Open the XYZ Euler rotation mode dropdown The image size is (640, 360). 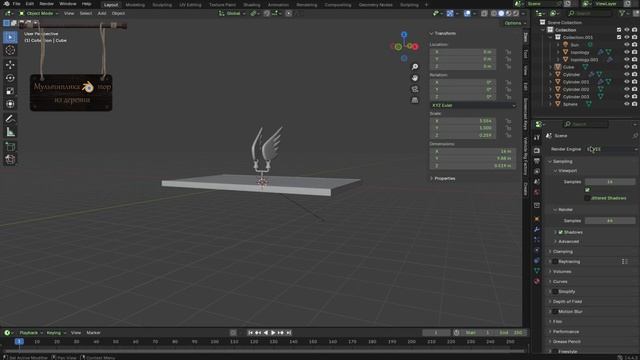[473, 105]
